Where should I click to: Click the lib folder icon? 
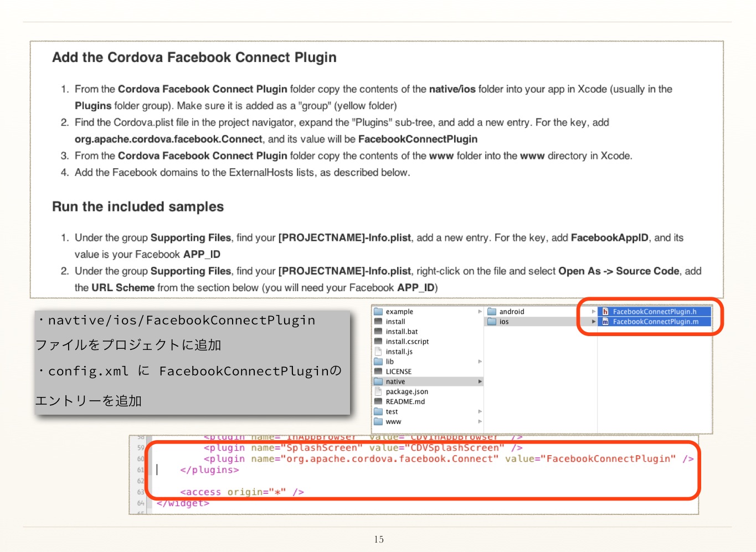[378, 362]
